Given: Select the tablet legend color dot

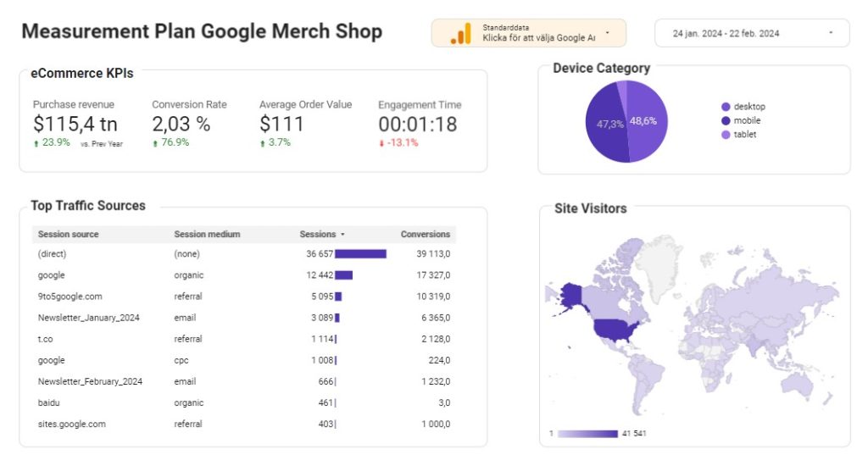Looking at the screenshot, I should click(726, 135).
